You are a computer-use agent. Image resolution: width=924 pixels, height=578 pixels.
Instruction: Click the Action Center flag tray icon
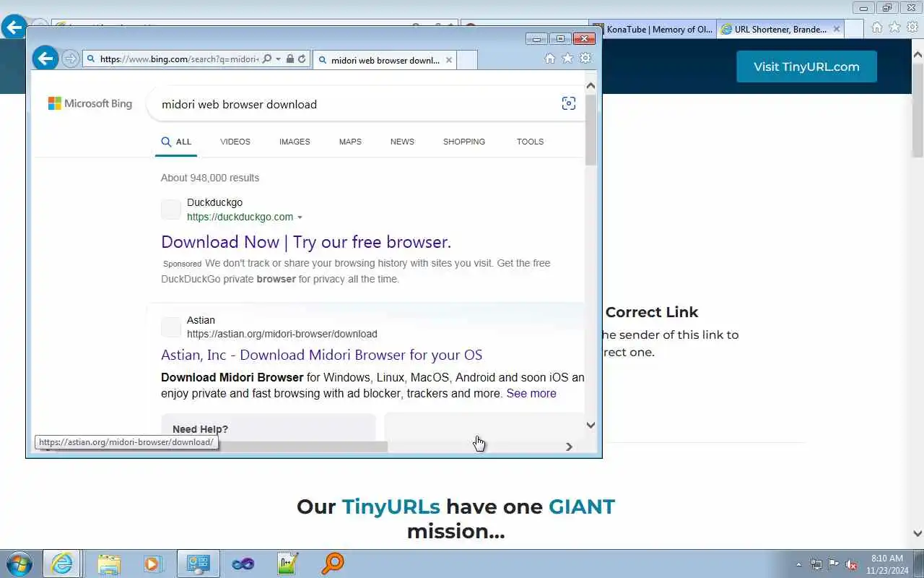coord(834,564)
